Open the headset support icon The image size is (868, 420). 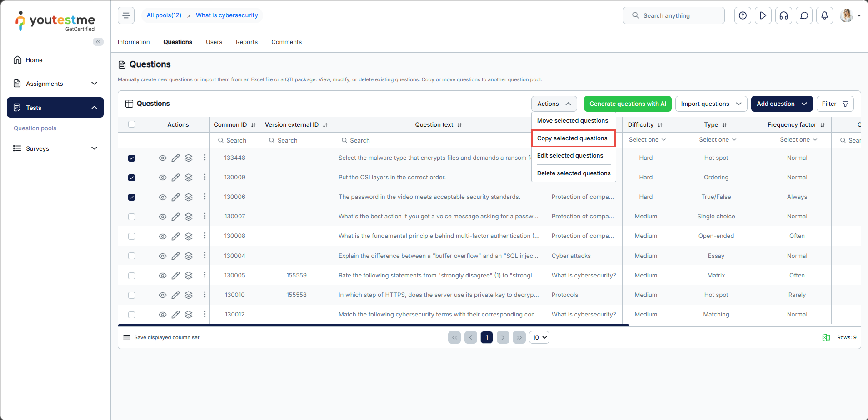pyautogui.click(x=783, y=15)
